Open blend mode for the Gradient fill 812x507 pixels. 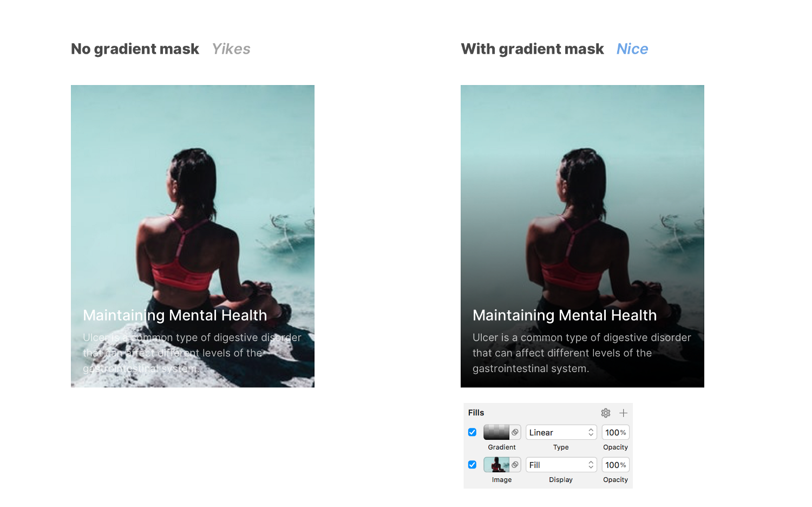pos(515,432)
